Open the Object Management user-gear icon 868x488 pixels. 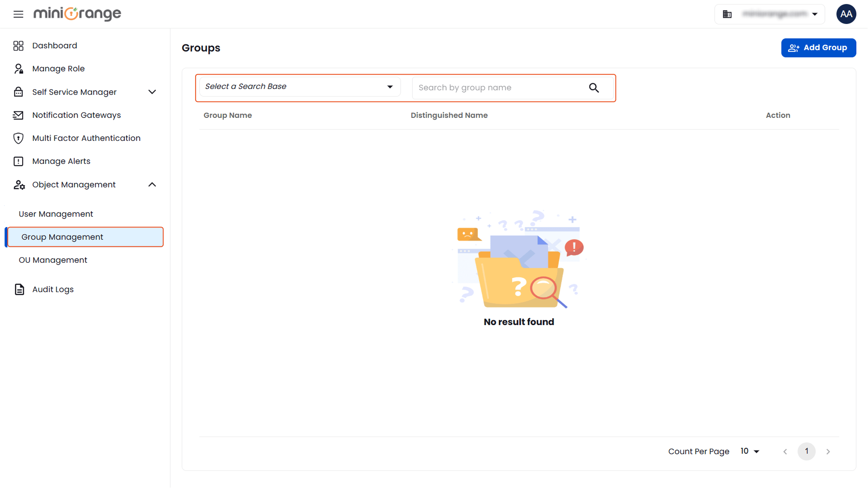19,185
